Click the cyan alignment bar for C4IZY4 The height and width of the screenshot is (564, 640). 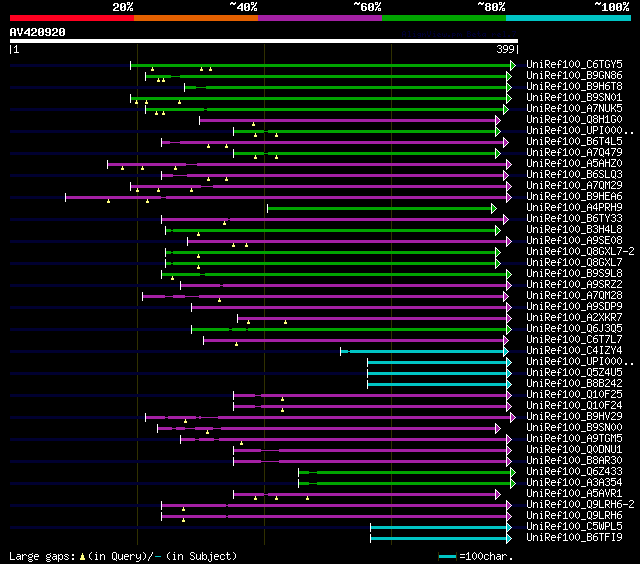(x=422, y=351)
